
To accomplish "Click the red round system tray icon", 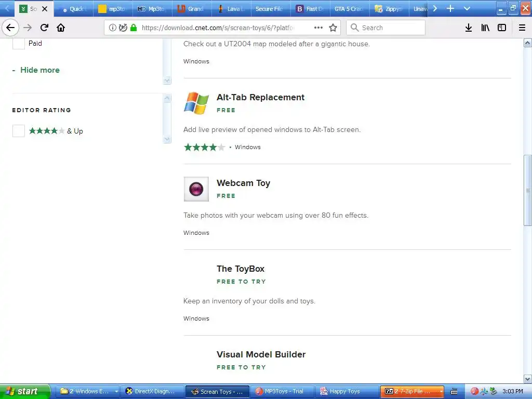I will [x=475, y=391].
